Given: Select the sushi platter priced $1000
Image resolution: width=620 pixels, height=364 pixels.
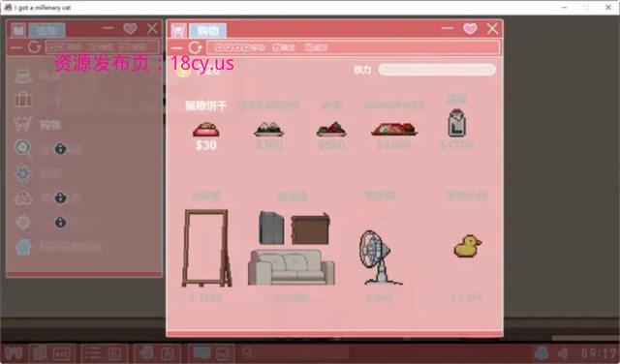Looking at the screenshot, I should pos(394,129).
